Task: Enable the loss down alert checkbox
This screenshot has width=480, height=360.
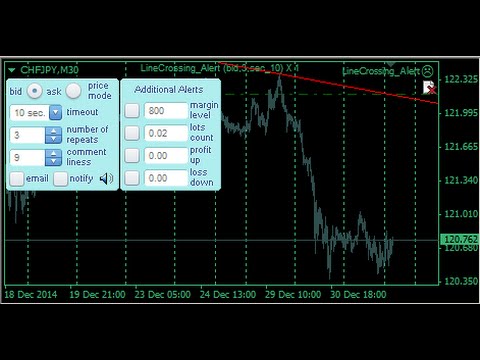Action: click(x=132, y=178)
